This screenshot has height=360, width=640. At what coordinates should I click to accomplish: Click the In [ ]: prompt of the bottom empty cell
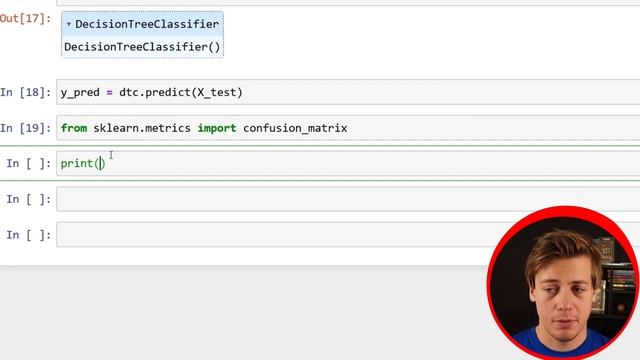29,235
